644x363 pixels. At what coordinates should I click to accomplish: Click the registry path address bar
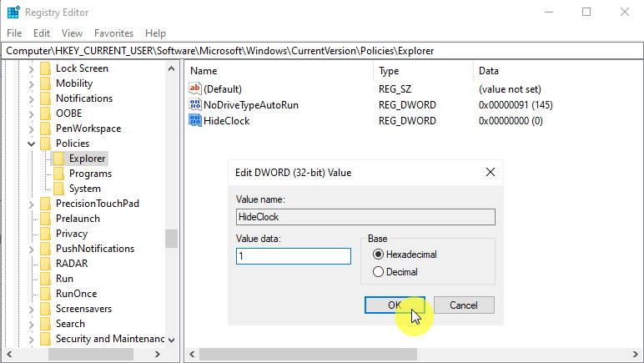coord(322,51)
